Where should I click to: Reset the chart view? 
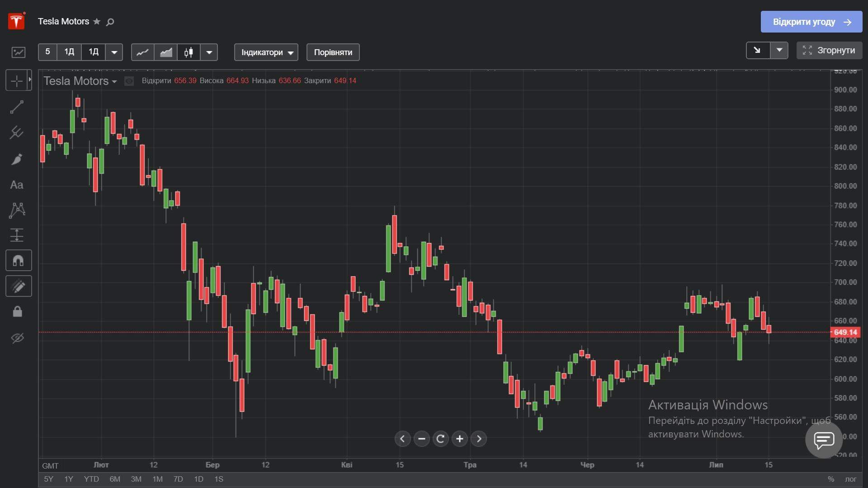click(440, 439)
